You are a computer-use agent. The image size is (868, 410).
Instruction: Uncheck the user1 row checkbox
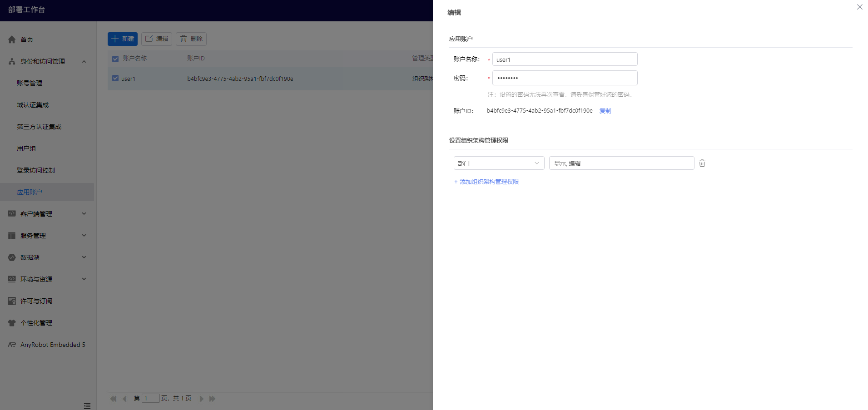(x=115, y=78)
